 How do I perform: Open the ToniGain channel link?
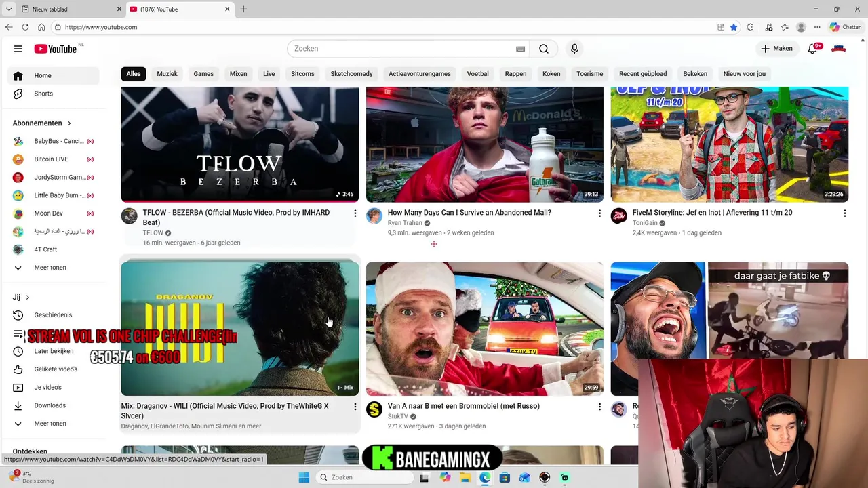click(645, 223)
